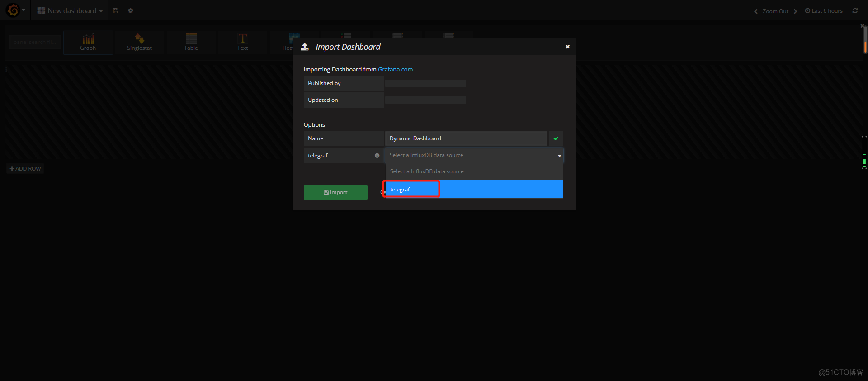Click the dashboard Name input field
The image size is (868, 381).
click(466, 138)
